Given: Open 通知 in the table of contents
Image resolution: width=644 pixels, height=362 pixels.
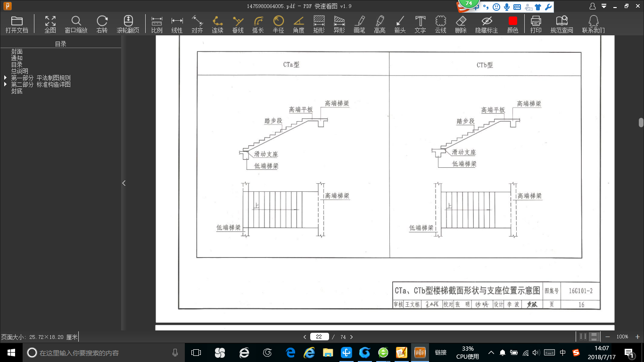Looking at the screenshot, I should click(x=17, y=58).
